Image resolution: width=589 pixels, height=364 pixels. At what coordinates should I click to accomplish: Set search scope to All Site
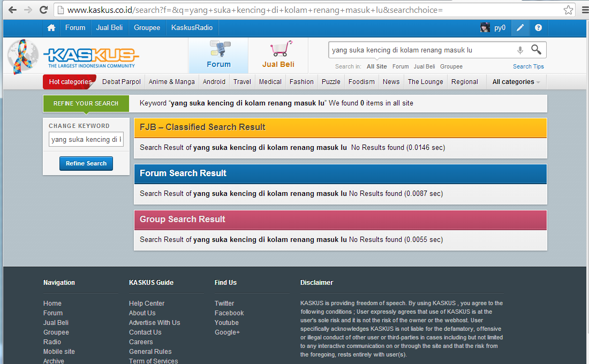377,66
